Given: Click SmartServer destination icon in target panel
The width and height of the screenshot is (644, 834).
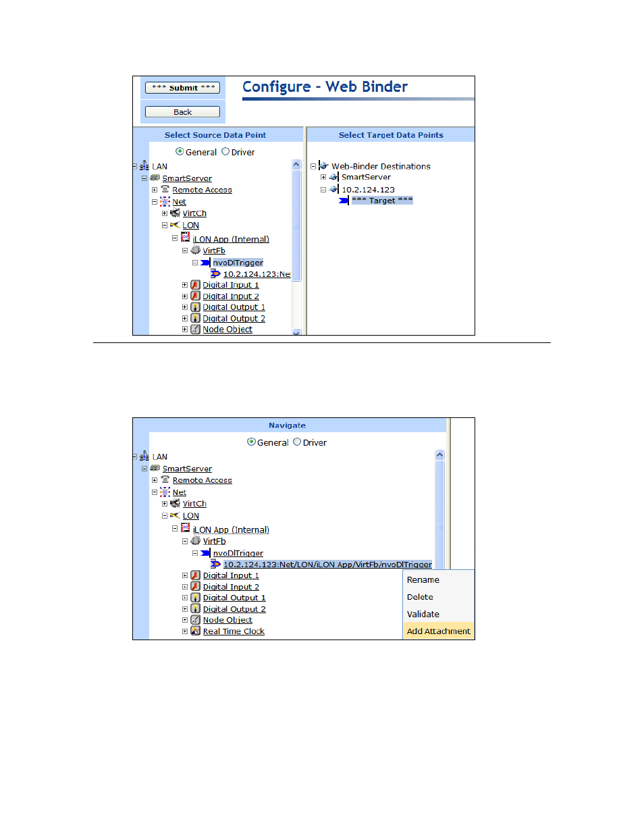Looking at the screenshot, I should tap(333, 177).
